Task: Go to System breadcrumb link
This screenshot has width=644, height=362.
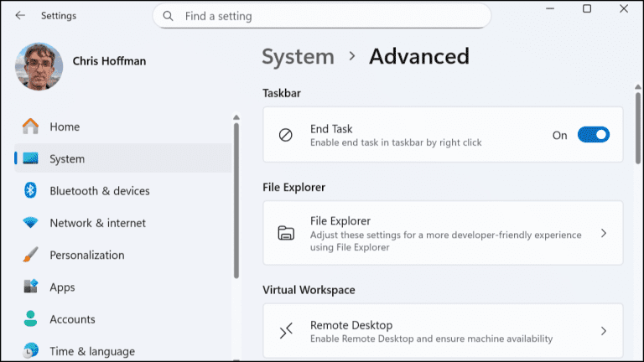Action: click(x=298, y=57)
